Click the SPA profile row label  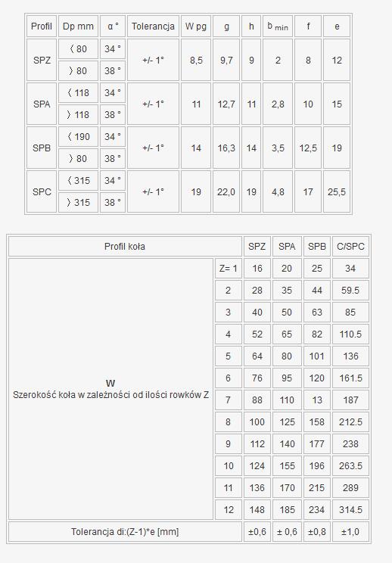pyautogui.click(x=42, y=104)
